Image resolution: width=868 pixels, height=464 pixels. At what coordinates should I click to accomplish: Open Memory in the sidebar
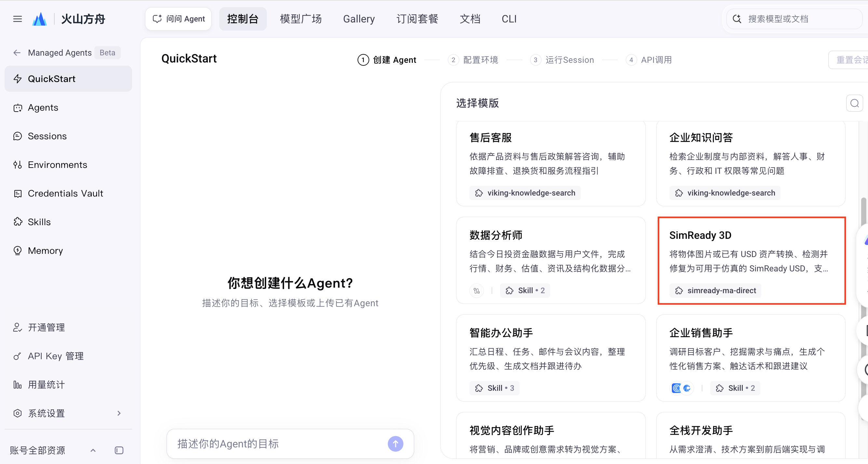coord(68,251)
